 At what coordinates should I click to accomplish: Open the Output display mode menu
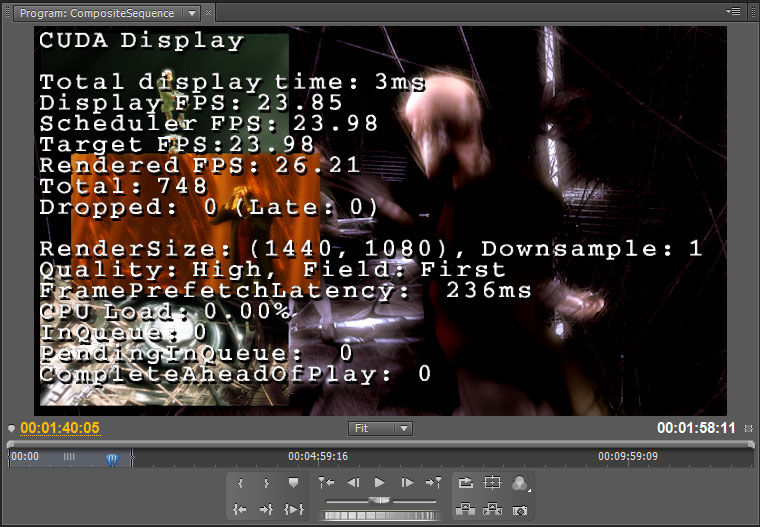[520, 483]
